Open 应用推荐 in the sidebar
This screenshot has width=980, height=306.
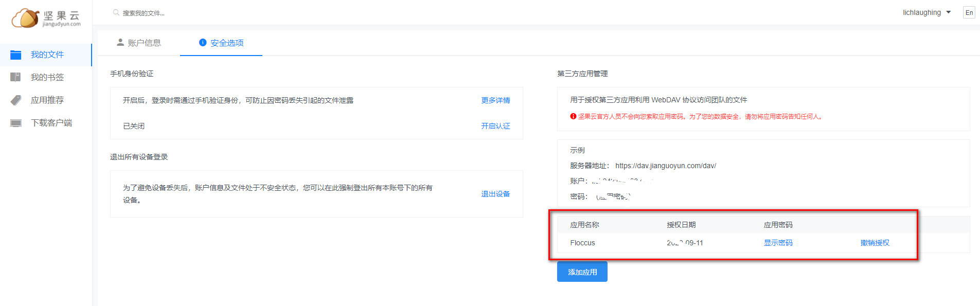point(47,100)
